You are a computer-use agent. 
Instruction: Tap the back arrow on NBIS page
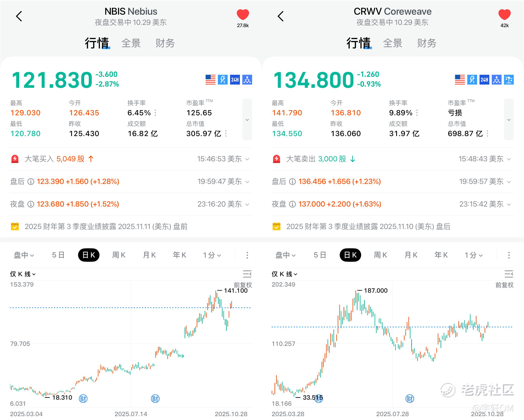point(19,16)
